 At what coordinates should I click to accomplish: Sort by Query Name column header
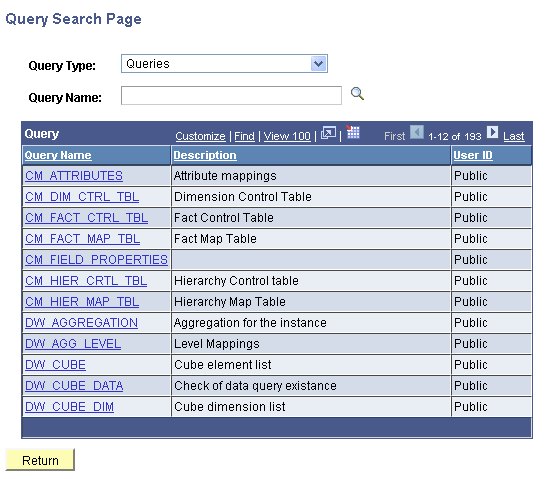coord(58,155)
